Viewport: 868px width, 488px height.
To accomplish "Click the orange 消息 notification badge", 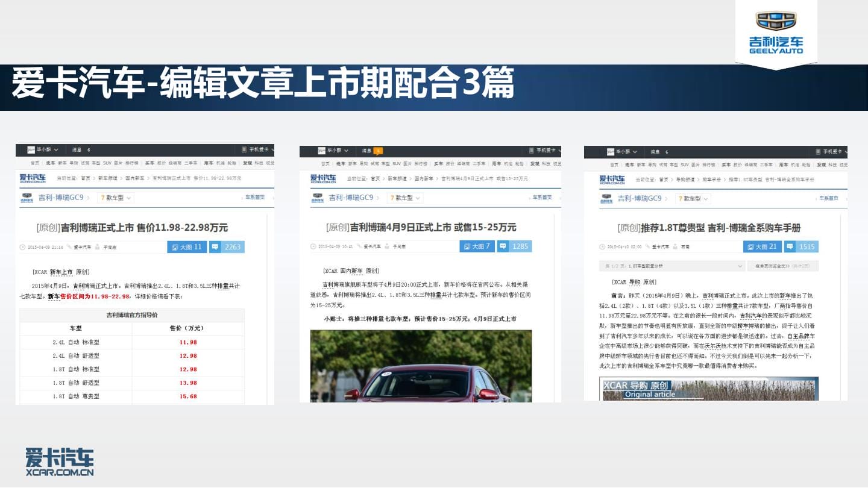I will [x=378, y=151].
